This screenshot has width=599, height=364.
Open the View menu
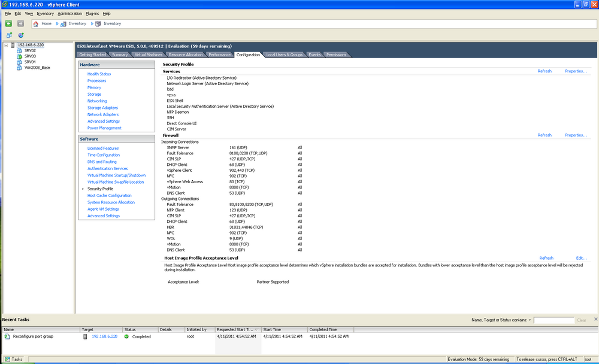pos(29,14)
